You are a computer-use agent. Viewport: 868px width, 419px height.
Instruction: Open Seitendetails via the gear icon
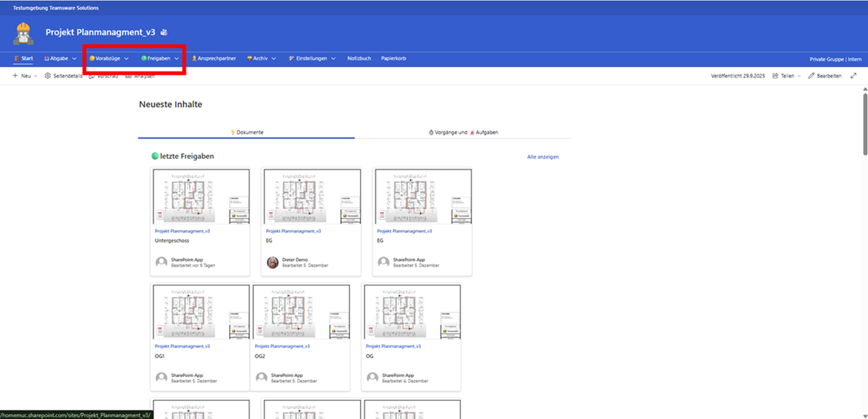click(x=48, y=76)
